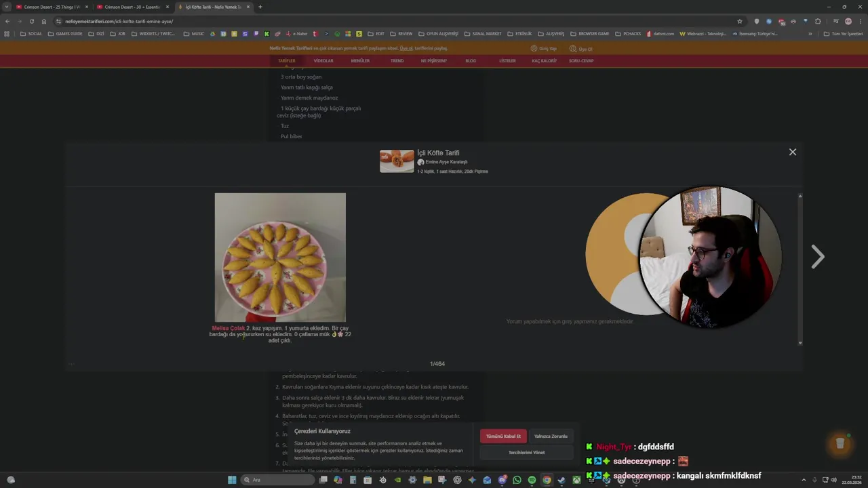Choose Yalnızca Zorunlu cookies option

coord(551,436)
